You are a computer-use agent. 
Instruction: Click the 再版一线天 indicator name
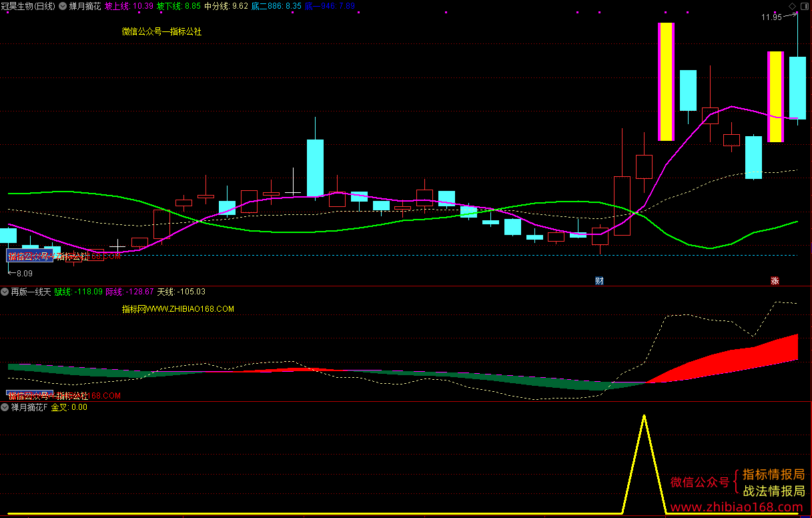click(31, 292)
